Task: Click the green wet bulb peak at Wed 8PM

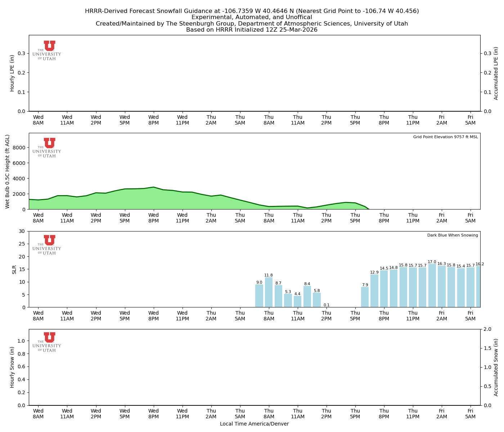Action: [x=153, y=188]
